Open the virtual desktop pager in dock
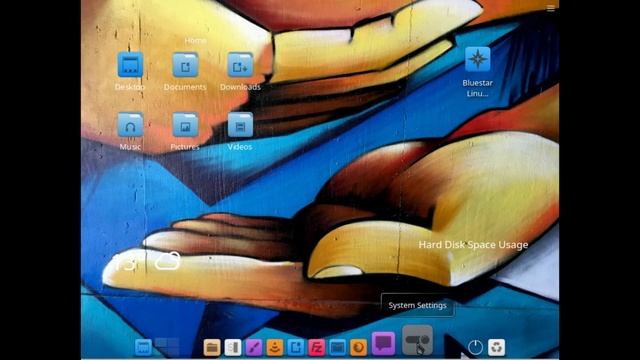Screen dimensions: 640x360 (167, 347)
